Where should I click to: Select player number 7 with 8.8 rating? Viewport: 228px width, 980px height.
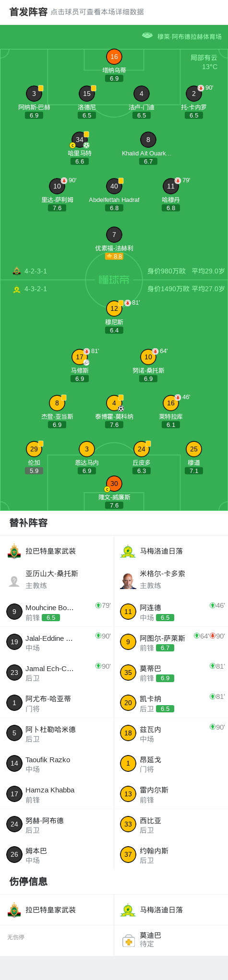click(x=114, y=235)
